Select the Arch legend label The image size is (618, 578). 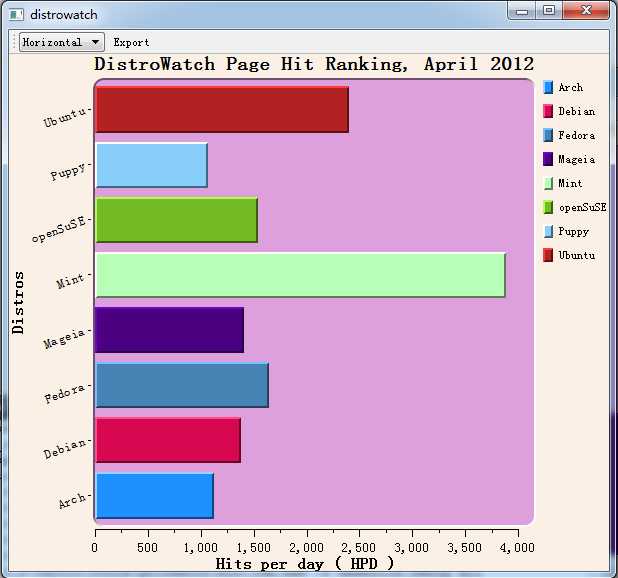[x=571, y=87]
